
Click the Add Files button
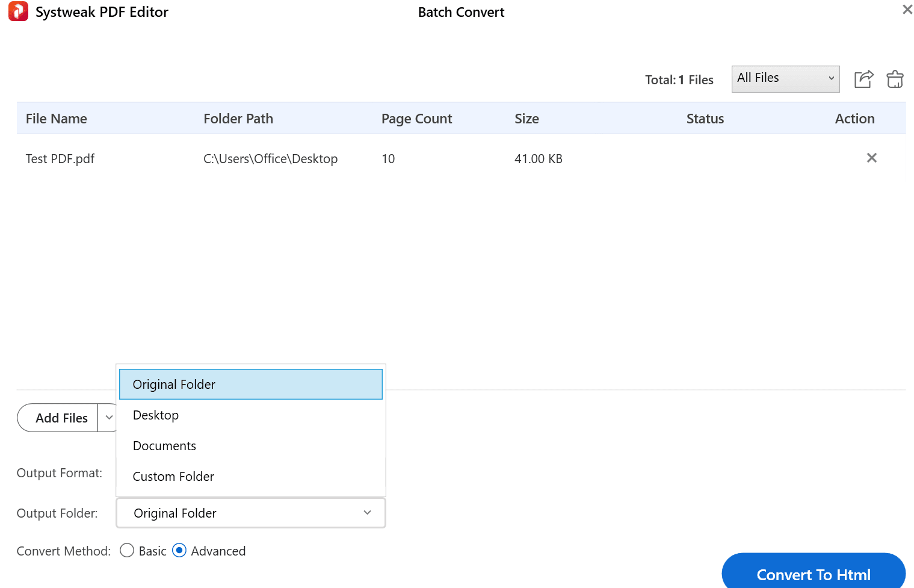click(61, 417)
